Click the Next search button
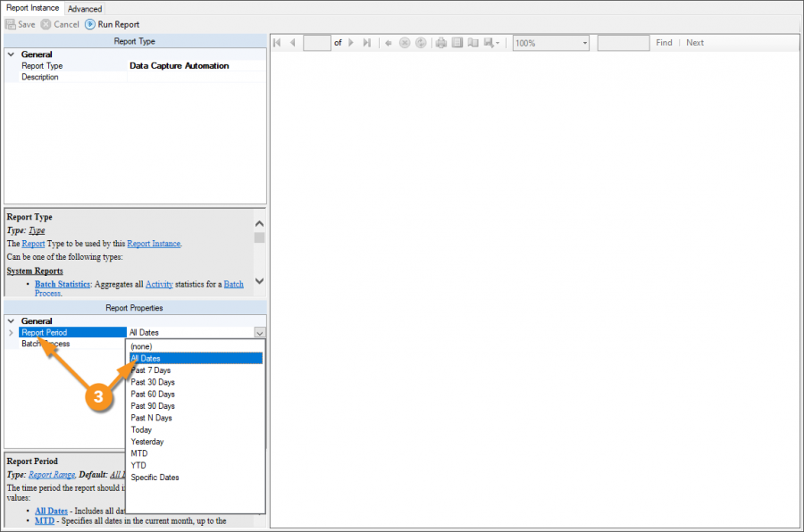 [695, 43]
